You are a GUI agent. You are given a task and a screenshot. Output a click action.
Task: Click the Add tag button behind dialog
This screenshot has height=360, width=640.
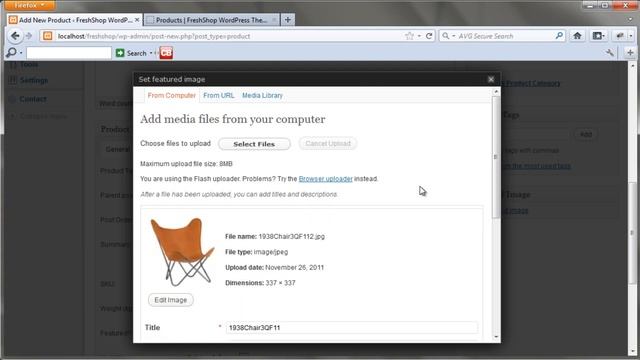pyautogui.click(x=586, y=134)
